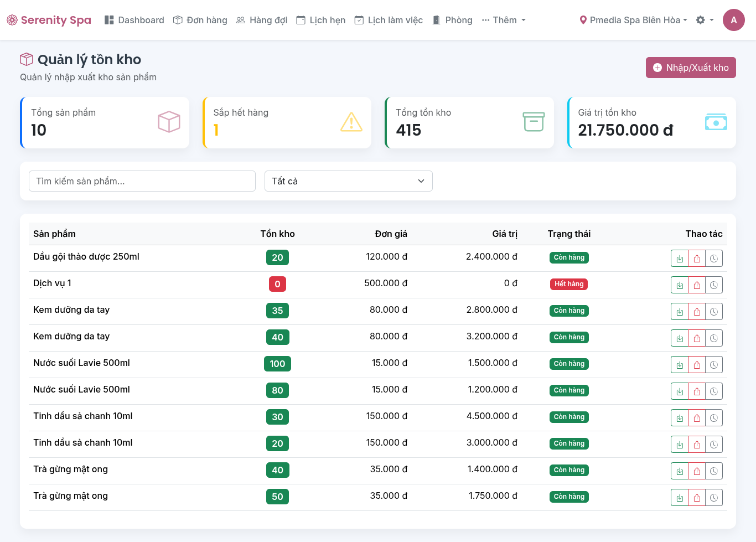Focus the "Tìm kiếm sản phẩm" search field
The height and width of the screenshot is (542, 756).
click(x=142, y=181)
